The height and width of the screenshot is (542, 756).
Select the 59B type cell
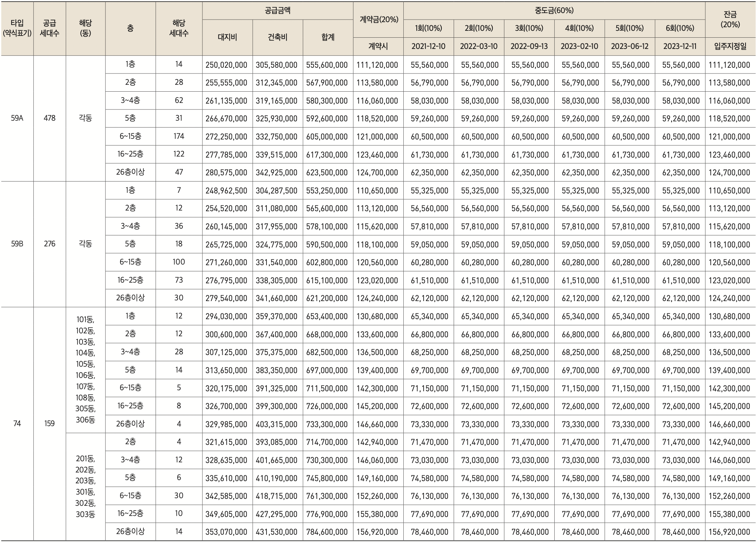pos(17,244)
